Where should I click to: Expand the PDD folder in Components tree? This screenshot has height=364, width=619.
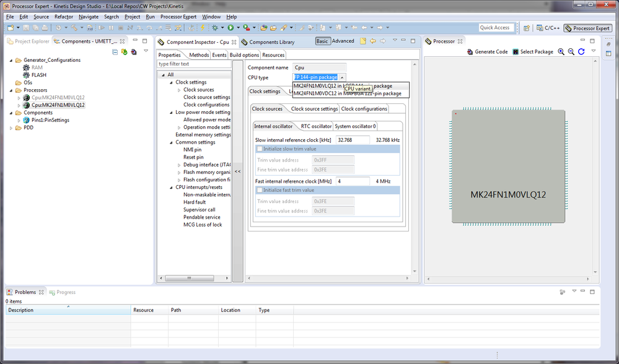coord(12,128)
